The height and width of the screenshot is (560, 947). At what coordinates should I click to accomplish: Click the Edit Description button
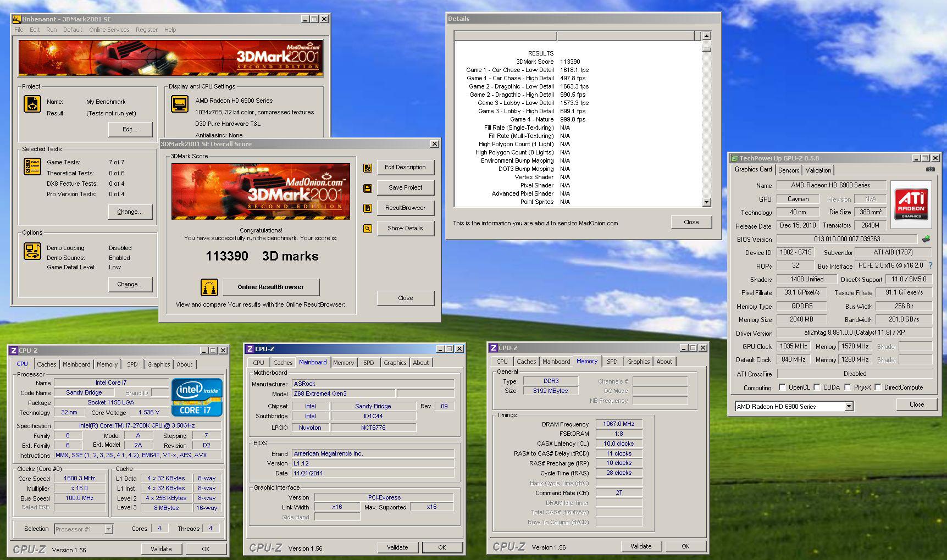tap(405, 168)
